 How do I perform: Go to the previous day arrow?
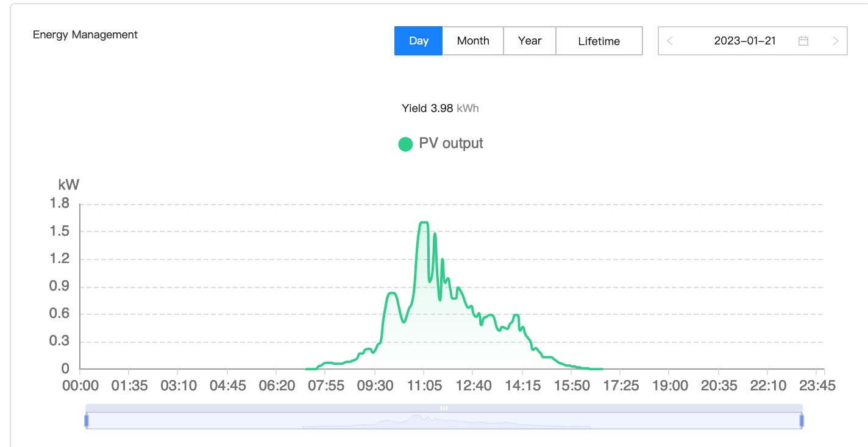tap(670, 41)
